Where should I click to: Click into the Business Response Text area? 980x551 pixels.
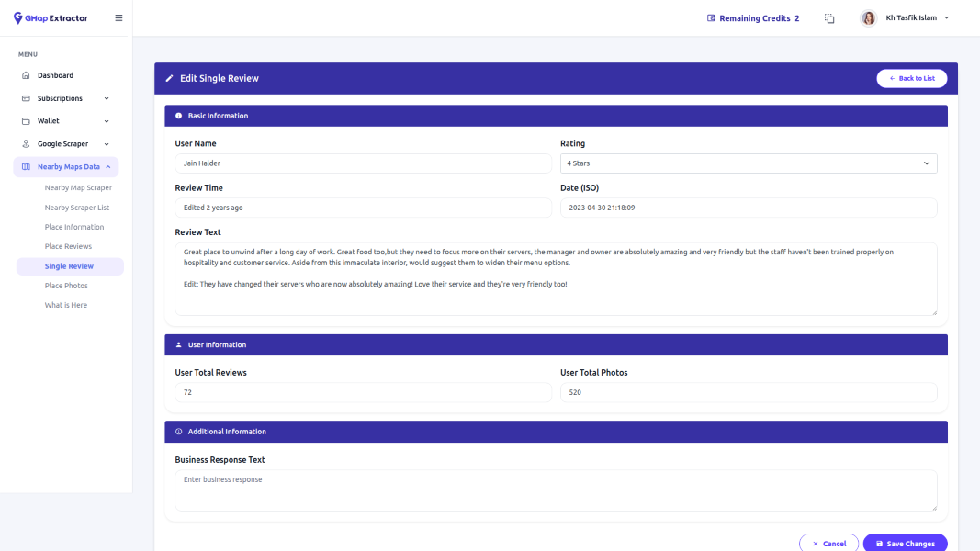click(555, 490)
